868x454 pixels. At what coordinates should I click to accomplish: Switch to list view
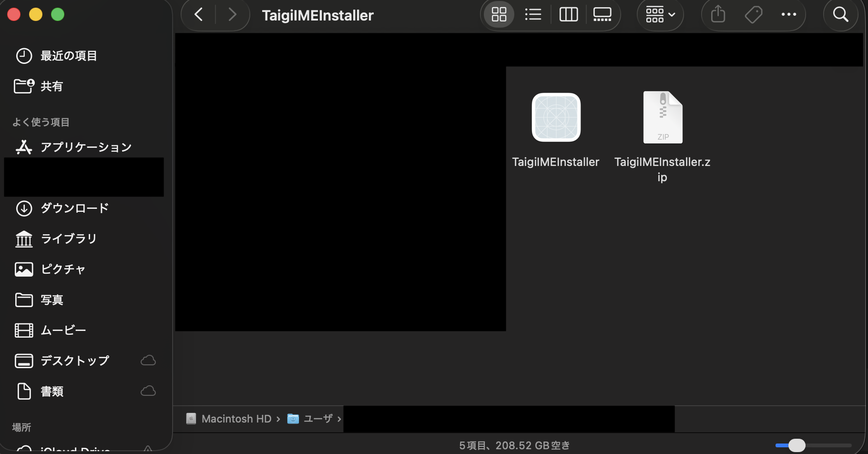point(533,14)
